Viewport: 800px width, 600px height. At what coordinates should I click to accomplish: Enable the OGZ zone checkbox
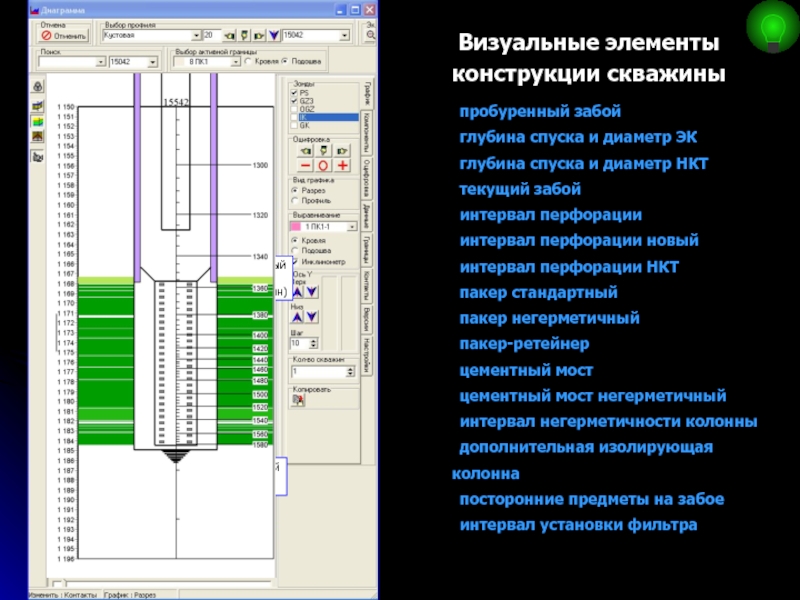(x=294, y=108)
